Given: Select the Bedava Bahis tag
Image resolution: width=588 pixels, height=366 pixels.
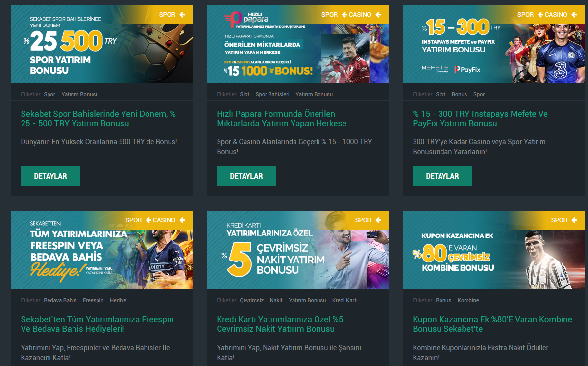Looking at the screenshot, I should [60, 300].
